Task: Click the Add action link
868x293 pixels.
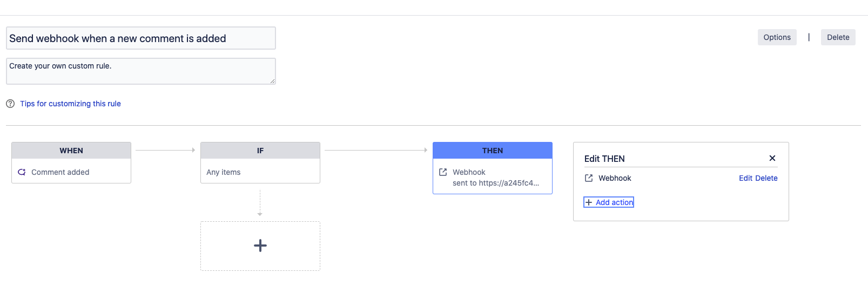Action: coord(614,202)
